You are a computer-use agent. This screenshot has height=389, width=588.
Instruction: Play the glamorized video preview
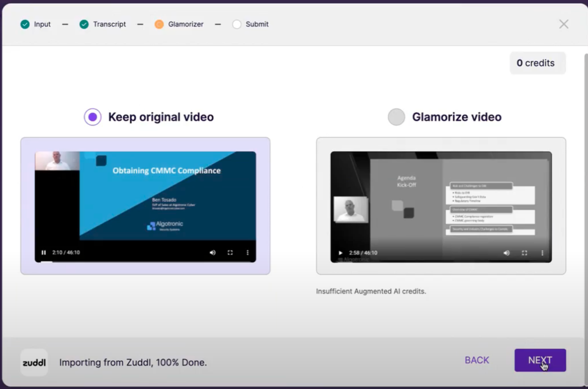click(x=340, y=253)
